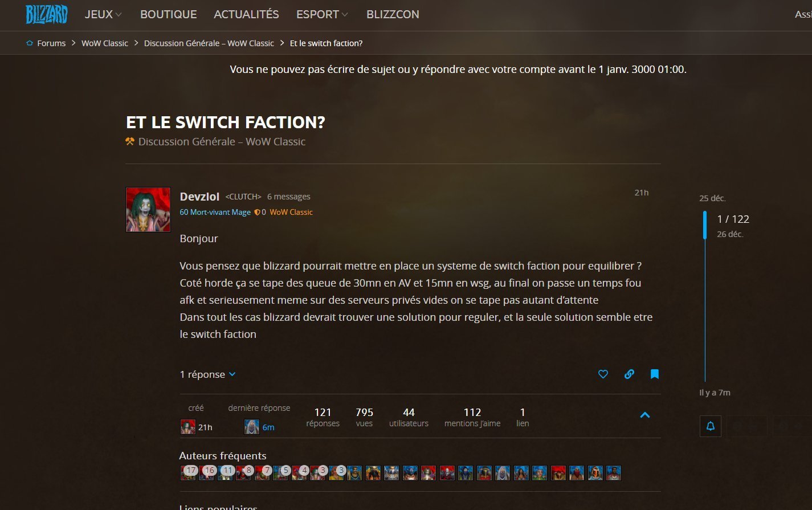Jump to 25 déc. on timeline

point(712,198)
